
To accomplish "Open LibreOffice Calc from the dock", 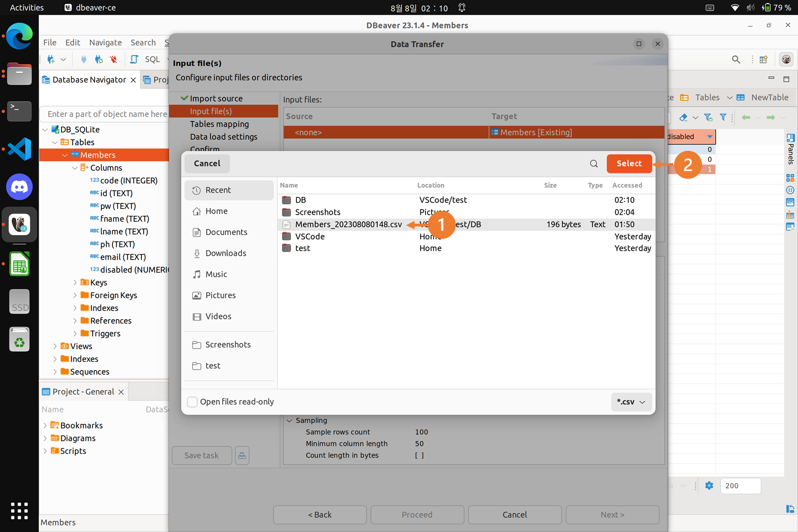I will coord(19,264).
